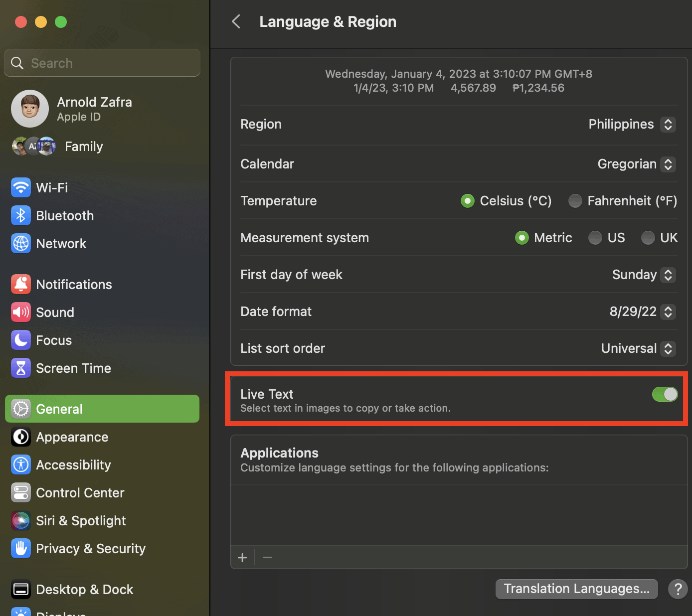Click the Focus moon icon

pyautogui.click(x=21, y=340)
